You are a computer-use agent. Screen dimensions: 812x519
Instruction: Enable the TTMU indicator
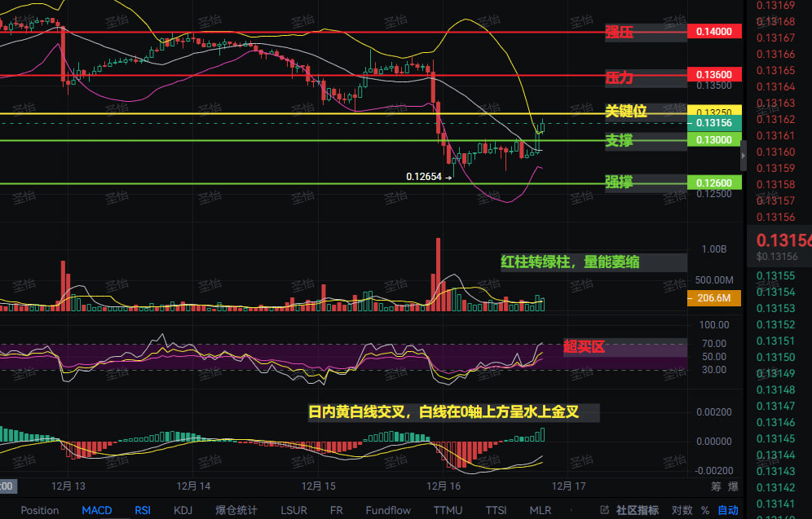pos(448,510)
